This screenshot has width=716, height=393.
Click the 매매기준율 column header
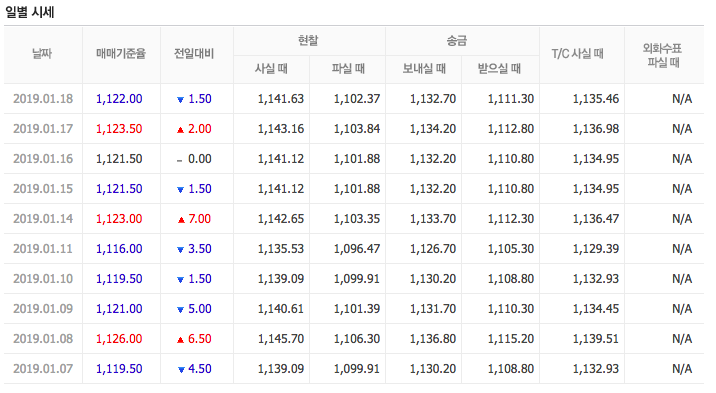tap(121, 54)
